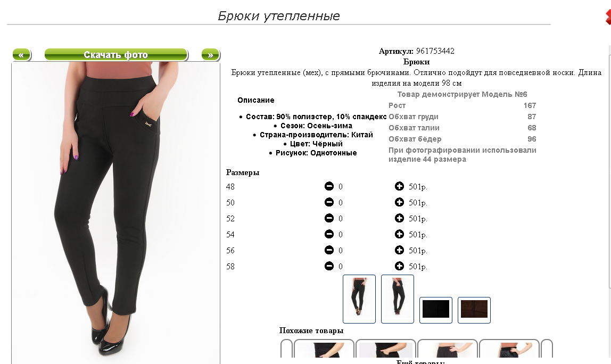The width and height of the screenshot is (611, 364).
Task: Go to previous photo with « button
Action: (x=22, y=55)
